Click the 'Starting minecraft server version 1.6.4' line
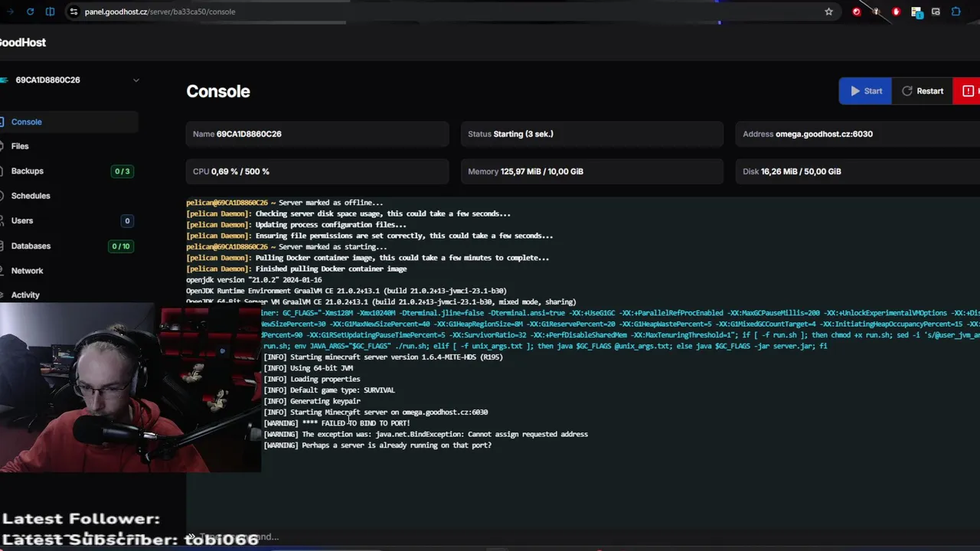Image resolution: width=980 pixels, height=551 pixels. pyautogui.click(x=384, y=357)
